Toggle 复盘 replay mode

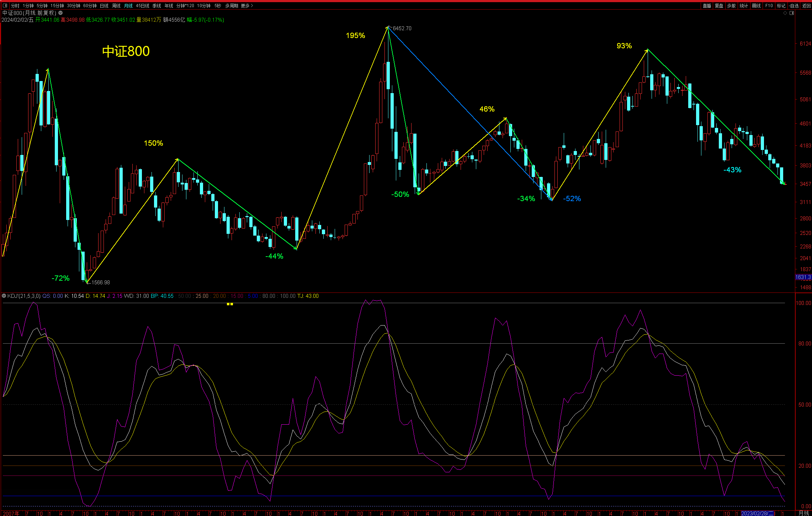tap(719, 6)
